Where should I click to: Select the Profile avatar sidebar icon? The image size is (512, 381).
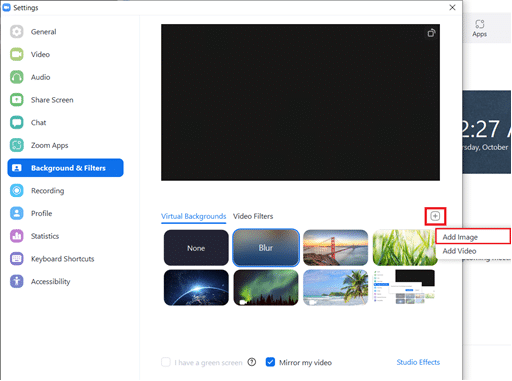point(17,213)
